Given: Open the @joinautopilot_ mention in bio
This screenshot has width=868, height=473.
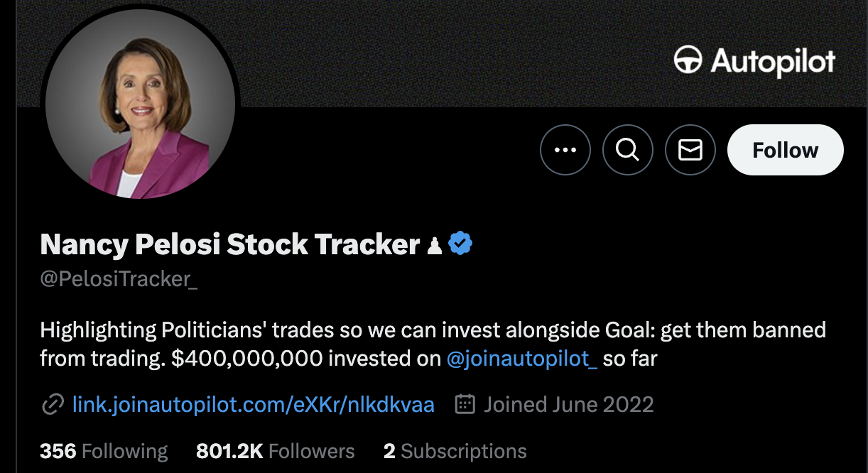Looking at the screenshot, I should (x=522, y=359).
